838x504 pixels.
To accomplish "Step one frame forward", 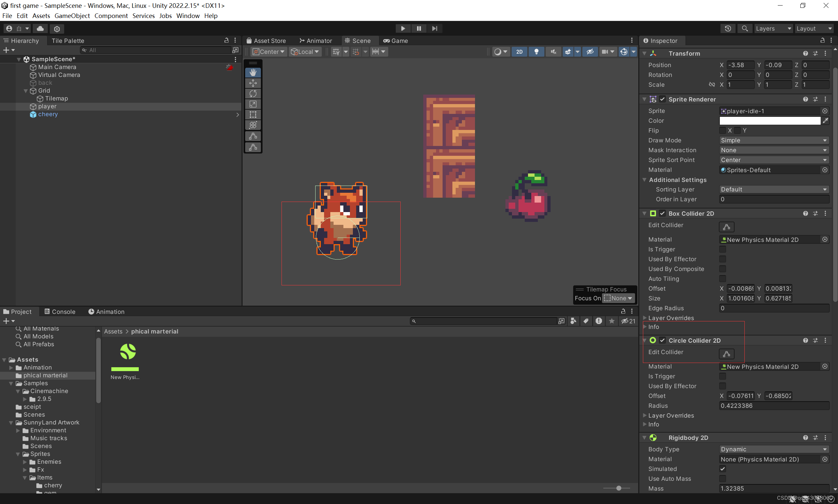I will (434, 28).
